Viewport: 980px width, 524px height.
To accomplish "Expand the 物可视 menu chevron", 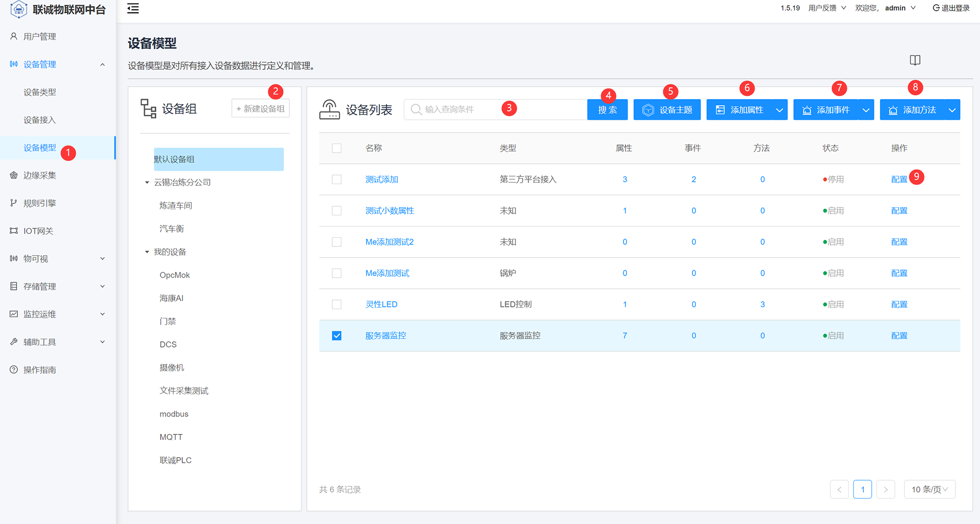I will coord(103,259).
